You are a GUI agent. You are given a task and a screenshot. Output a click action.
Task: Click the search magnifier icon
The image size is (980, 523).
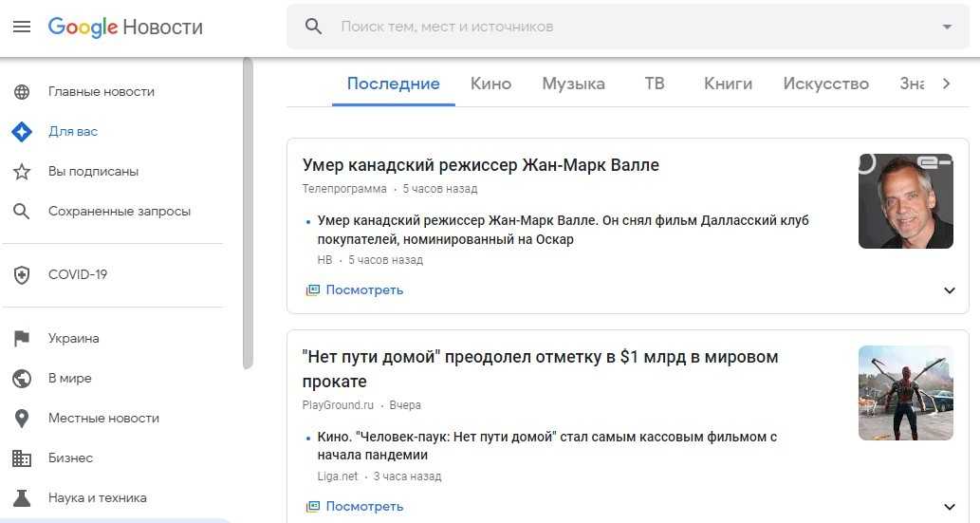(x=314, y=27)
